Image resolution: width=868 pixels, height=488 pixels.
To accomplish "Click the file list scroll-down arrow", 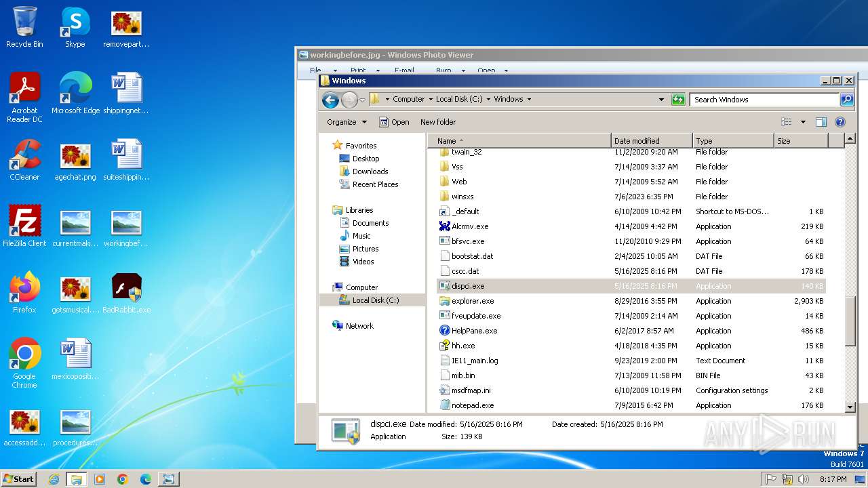I will click(x=850, y=407).
